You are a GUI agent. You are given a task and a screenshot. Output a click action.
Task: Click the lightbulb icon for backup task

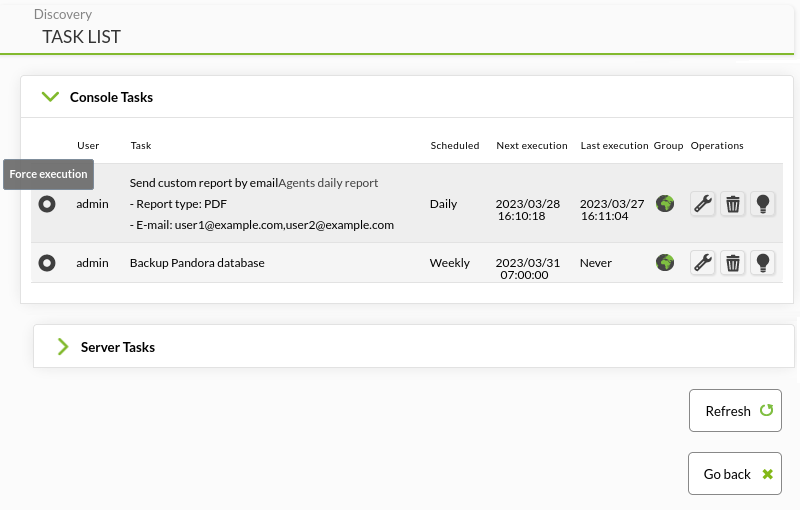[x=763, y=263]
